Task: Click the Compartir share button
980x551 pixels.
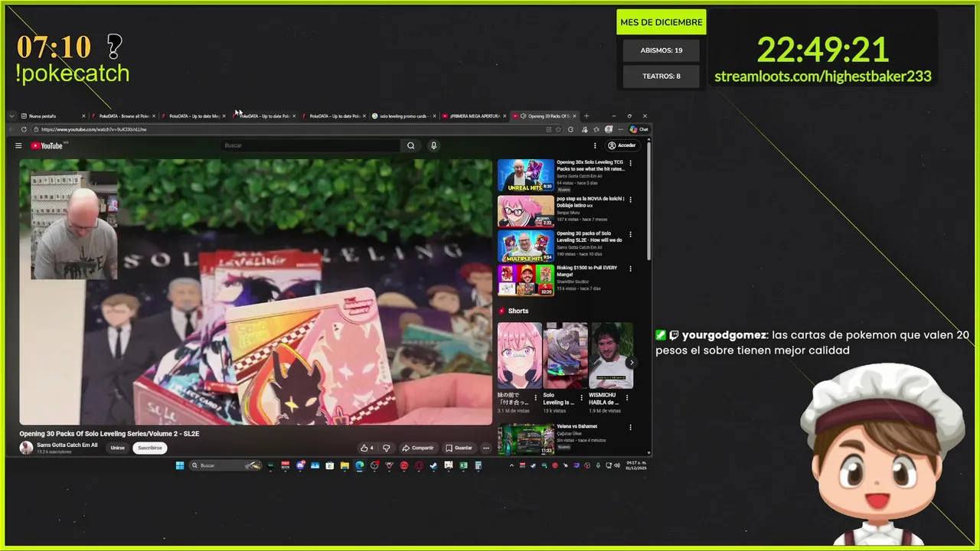Action: (418, 448)
